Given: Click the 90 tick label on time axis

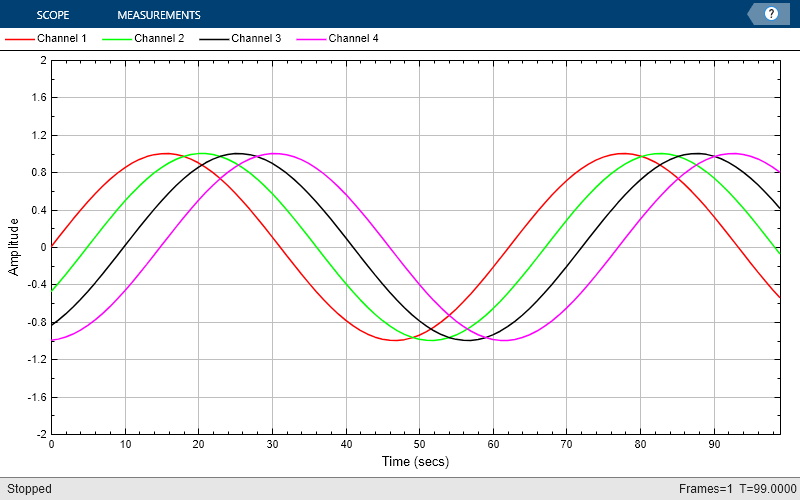Looking at the screenshot, I should [714, 444].
